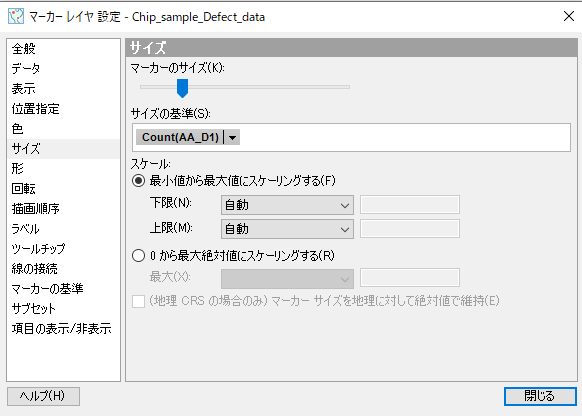Image resolution: width=582 pixels, height=416 pixels.
Task: Toggle the 地理 CRS marker size checkbox
Action: tap(138, 301)
